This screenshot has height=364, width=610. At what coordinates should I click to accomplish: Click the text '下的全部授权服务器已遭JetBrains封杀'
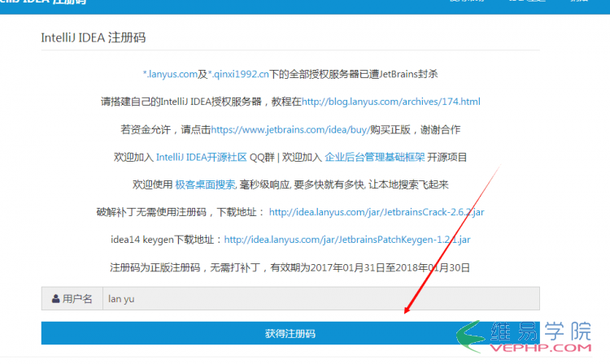click(354, 74)
